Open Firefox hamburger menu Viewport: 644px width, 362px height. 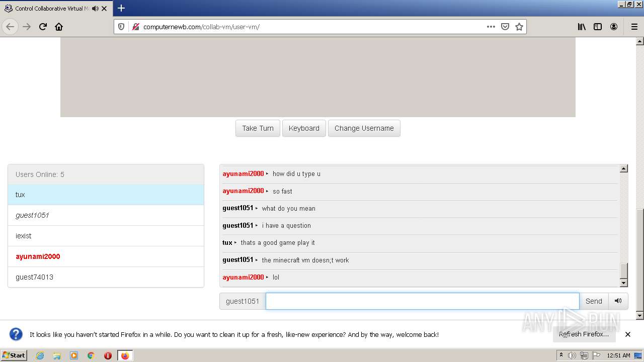pyautogui.click(x=634, y=27)
